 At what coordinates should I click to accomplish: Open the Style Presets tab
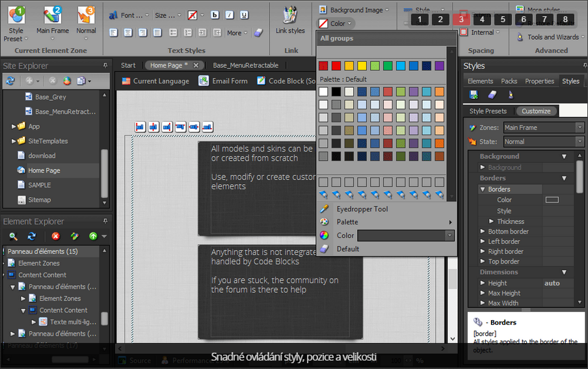pyautogui.click(x=488, y=111)
